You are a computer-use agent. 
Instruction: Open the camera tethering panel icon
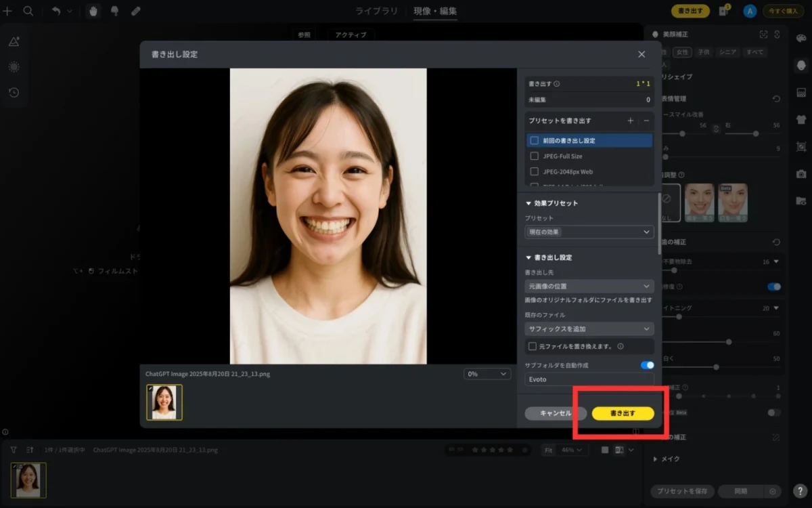coord(801,173)
